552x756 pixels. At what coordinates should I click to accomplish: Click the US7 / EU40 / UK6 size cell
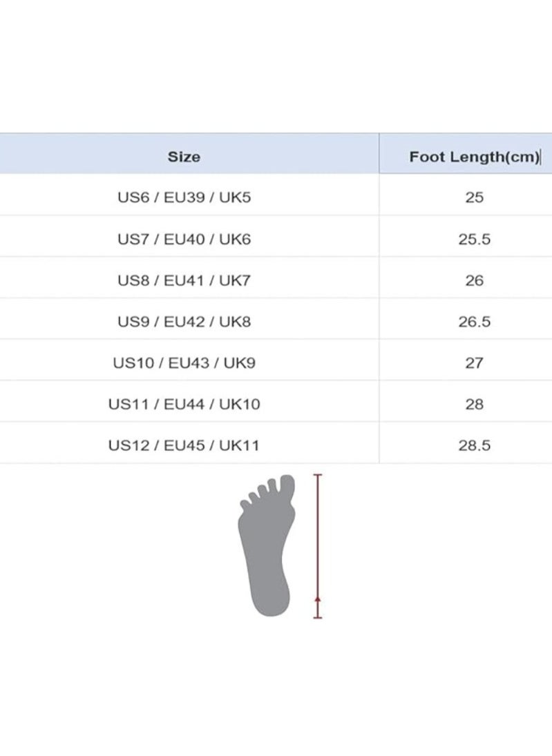click(184, 239)
